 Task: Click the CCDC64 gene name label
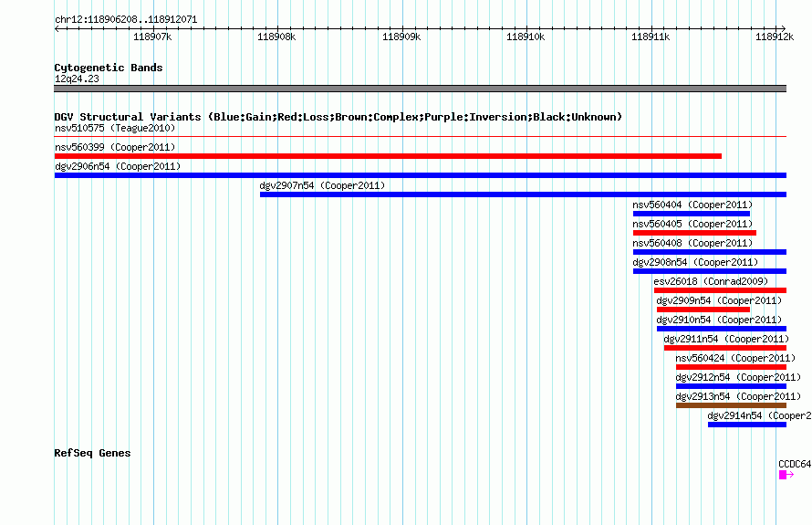pos(795,464)
